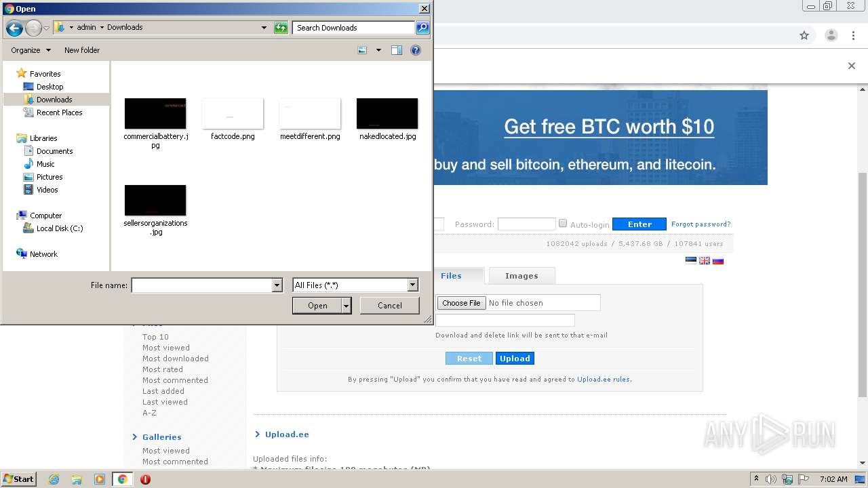Click the Open button
This screenshot has width=868, height=488.
click(317, 306)
